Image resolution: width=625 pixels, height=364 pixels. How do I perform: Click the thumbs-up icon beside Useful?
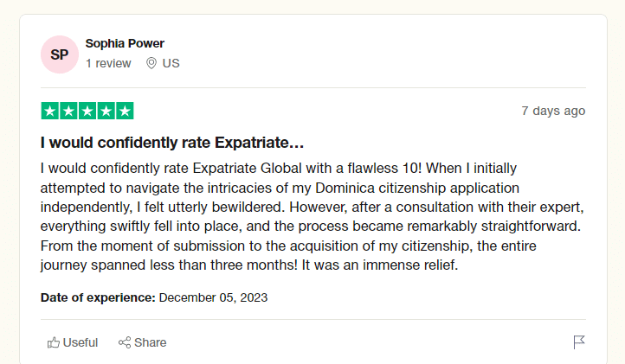coord(54,342)
